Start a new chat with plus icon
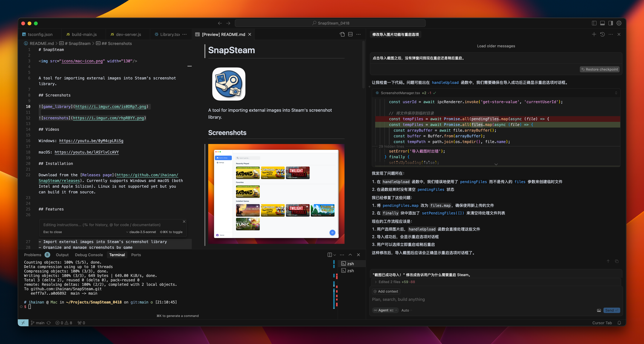 point(594,34)
